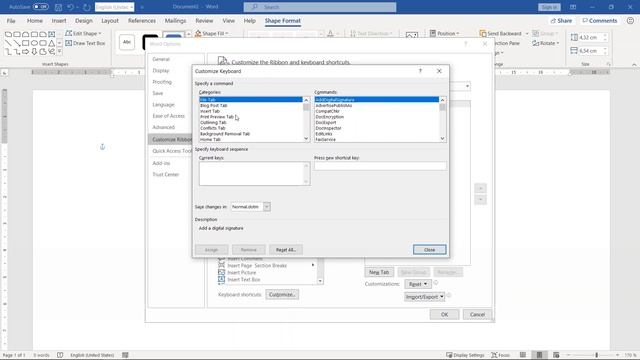This screenshot has height=360, width=640.
Task: Click the feedback smiley face icon
Action: pos(630,20)
